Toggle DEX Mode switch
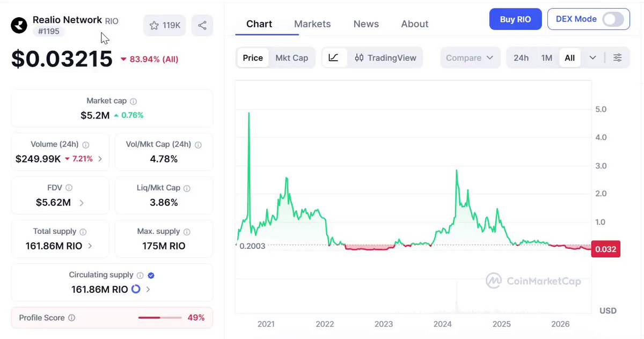Image resolution: width=644 pixels, height=339 pixels. pyautogui.click(x=613, y=19)
